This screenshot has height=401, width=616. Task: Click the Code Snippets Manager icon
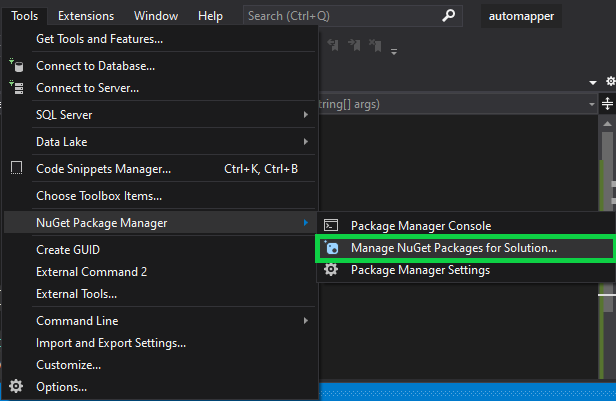[16, 168]
